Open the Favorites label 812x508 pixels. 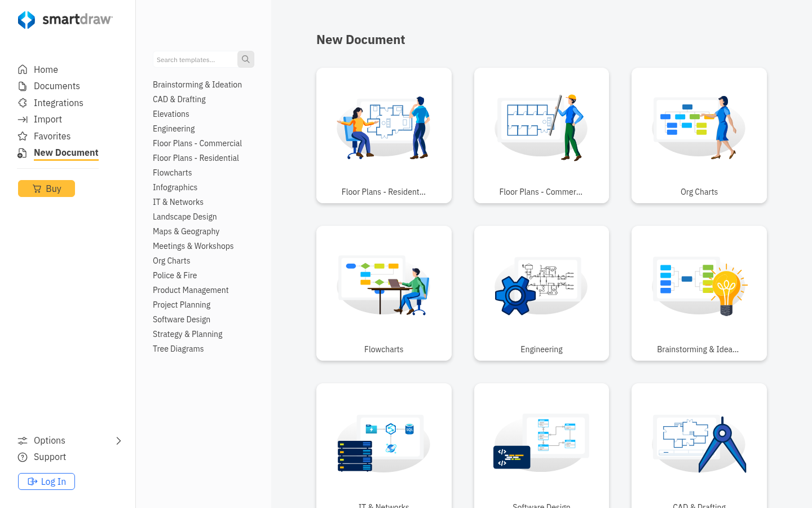coord(52,136)
